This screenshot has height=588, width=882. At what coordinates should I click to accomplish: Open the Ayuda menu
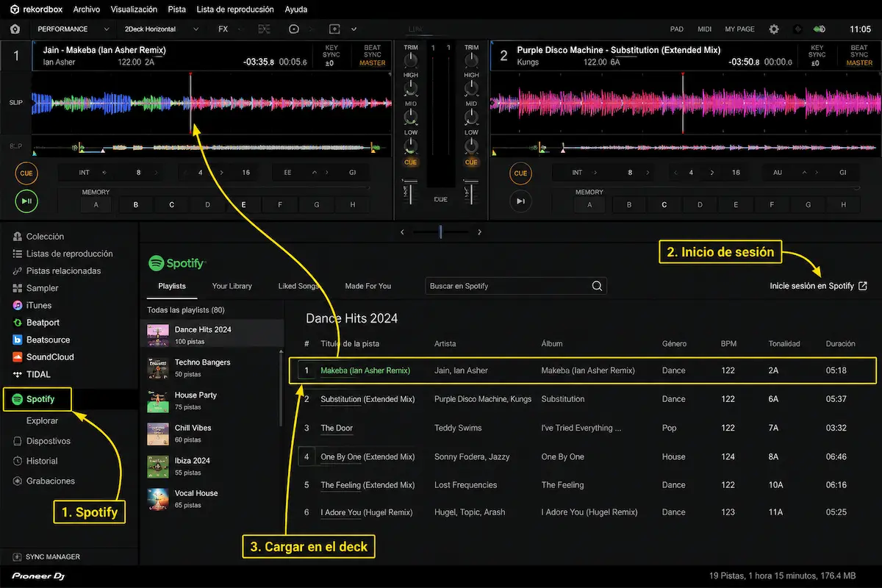[x=295, y=10]
